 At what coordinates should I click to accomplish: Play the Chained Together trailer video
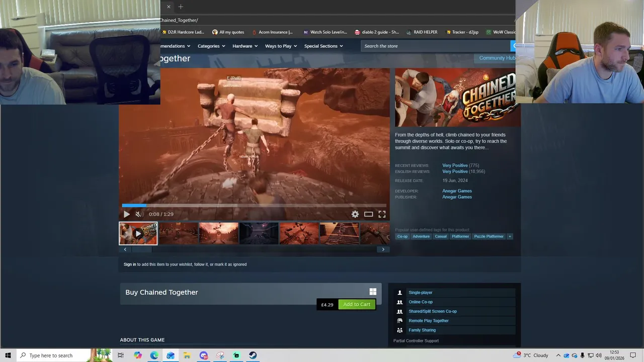(126, 214)
